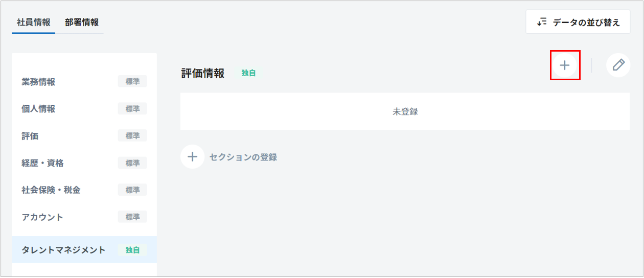Click the セクションの登録 link text
Image resolution: width=644 pixels, height=278 pixels.
point(243,157)
